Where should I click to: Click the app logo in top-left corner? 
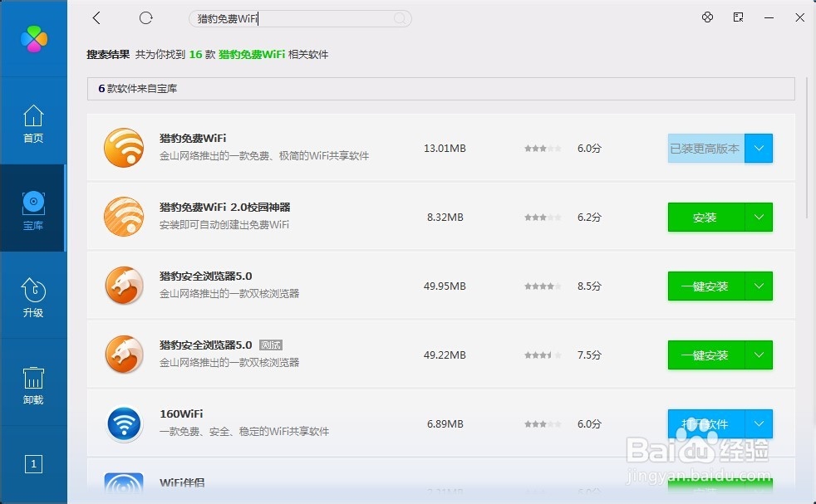34,38
